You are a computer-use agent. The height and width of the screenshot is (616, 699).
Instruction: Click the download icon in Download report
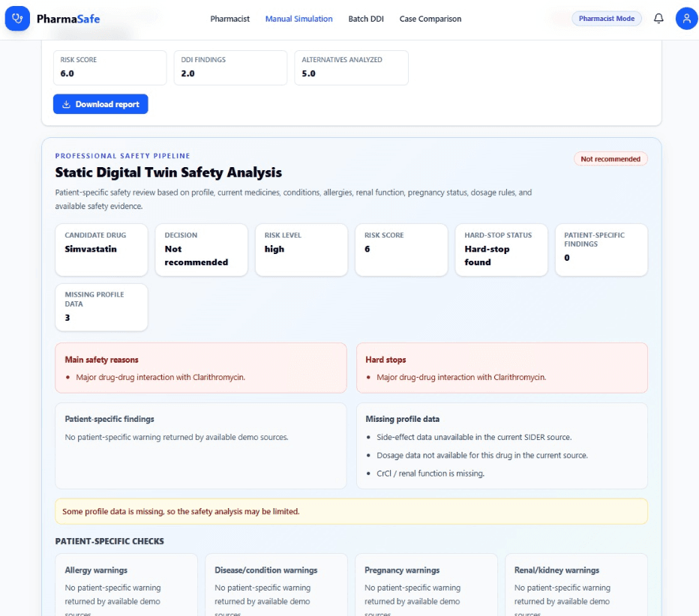coord(67,104)
